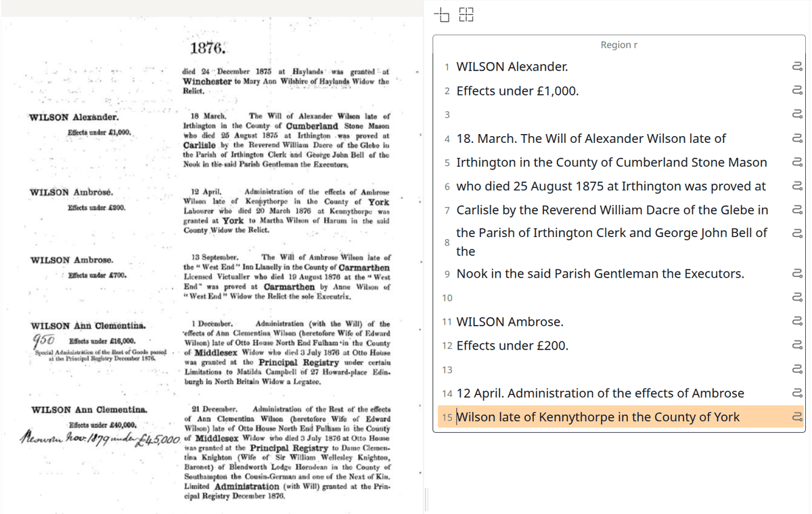Click the line icon beside 'WILSON Ambrose.'

797,322
